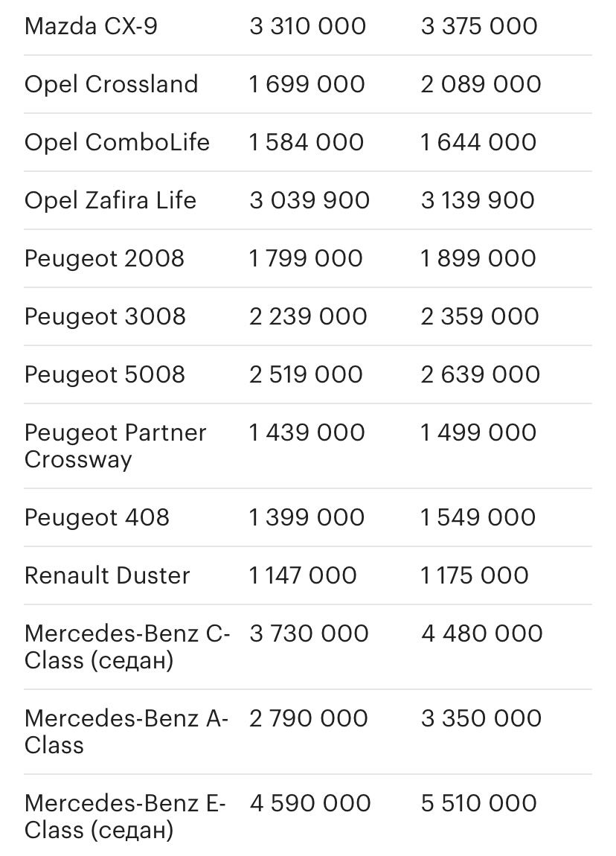This screenshot has height=856, width=616.
Task: Select Peugeot 2008 model name
Action: (104, 259)
